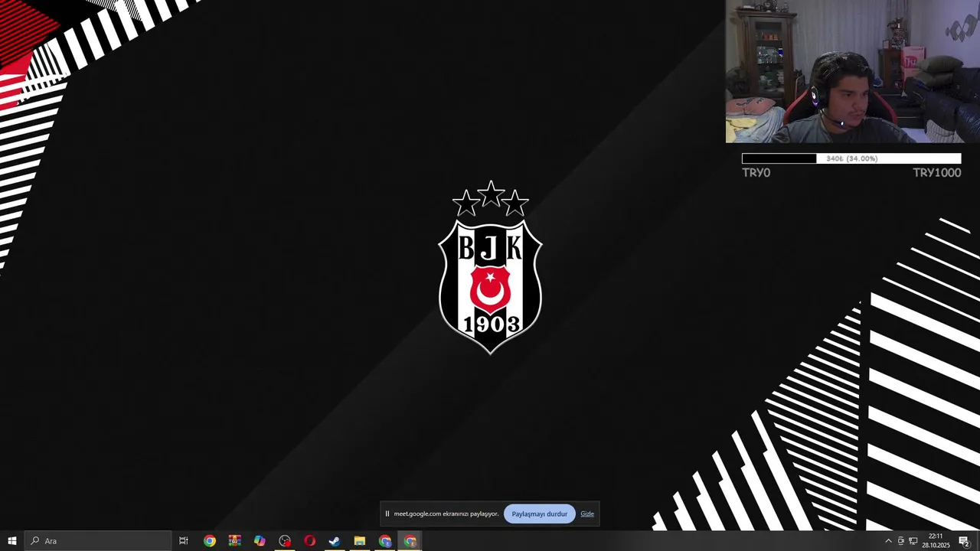Open the clock showing 22:11
The width and height of the screenshot is (980, 551).
pos(936,541)
